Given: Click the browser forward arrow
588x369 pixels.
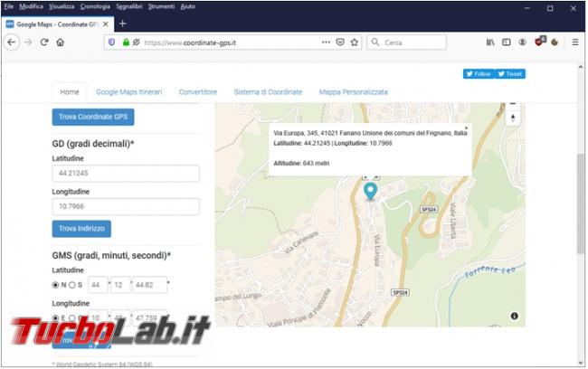Looking at the screenshot, I should point(28,42).
